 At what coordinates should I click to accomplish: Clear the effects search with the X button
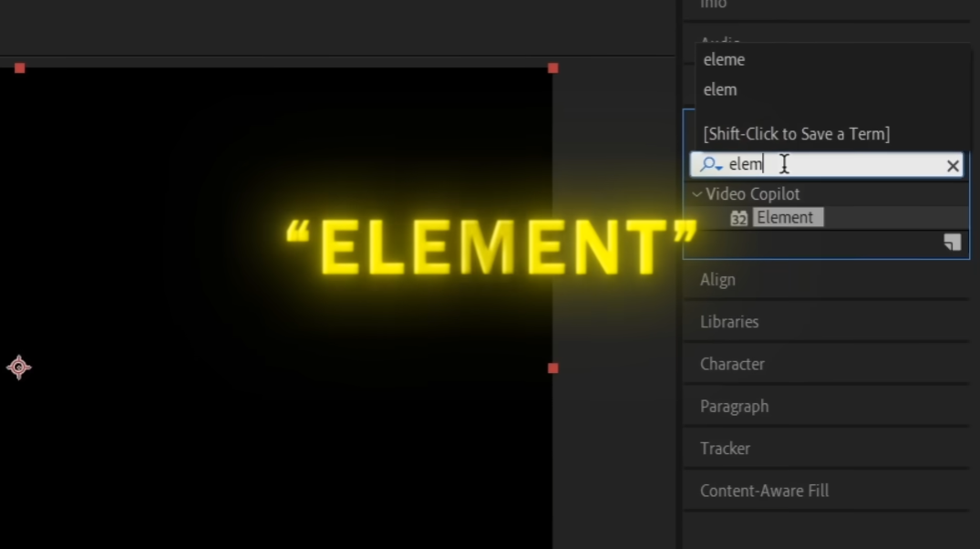point(953,166)
